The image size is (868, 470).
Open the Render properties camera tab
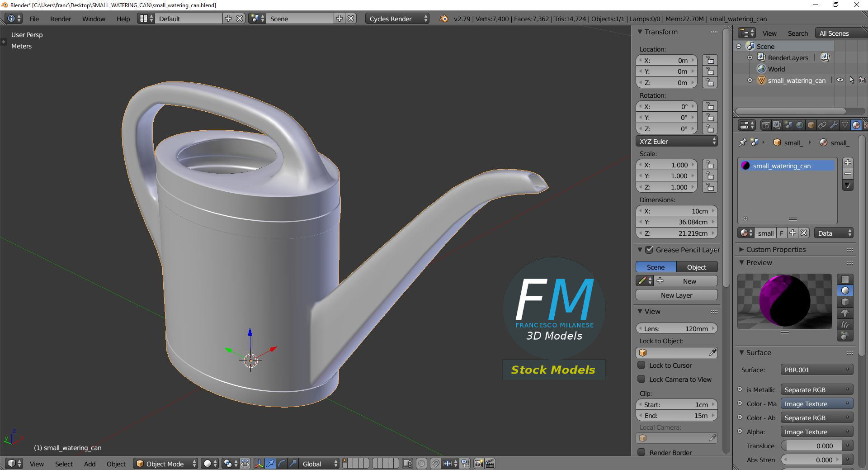pos(765,125)
